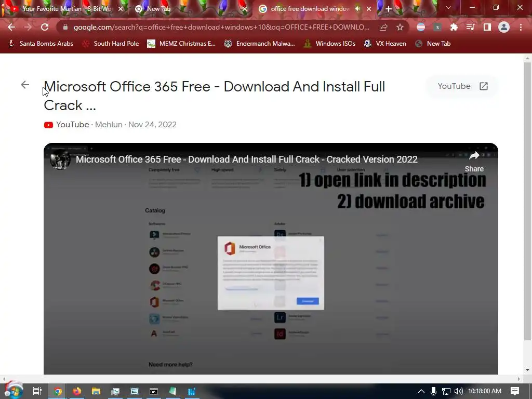
Task: Click the taskbar clock 10:18:00 AM
Action: (485, 391)
